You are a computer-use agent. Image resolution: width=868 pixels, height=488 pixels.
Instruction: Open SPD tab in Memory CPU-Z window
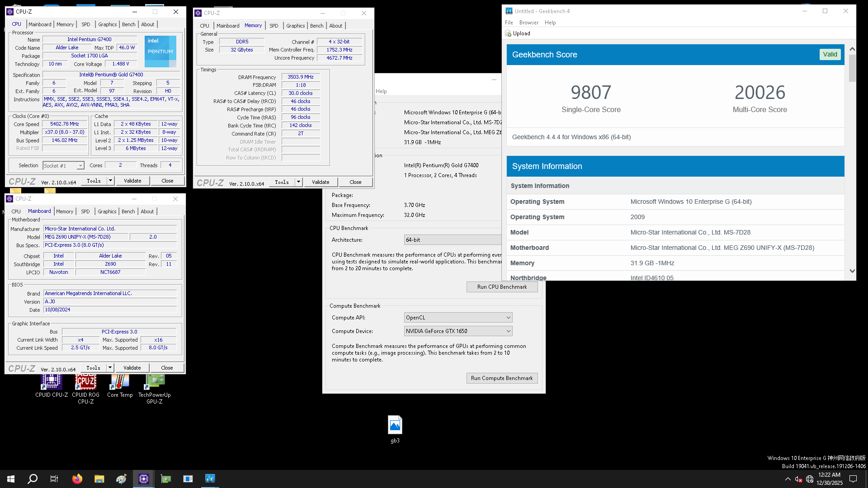[274, 26]
